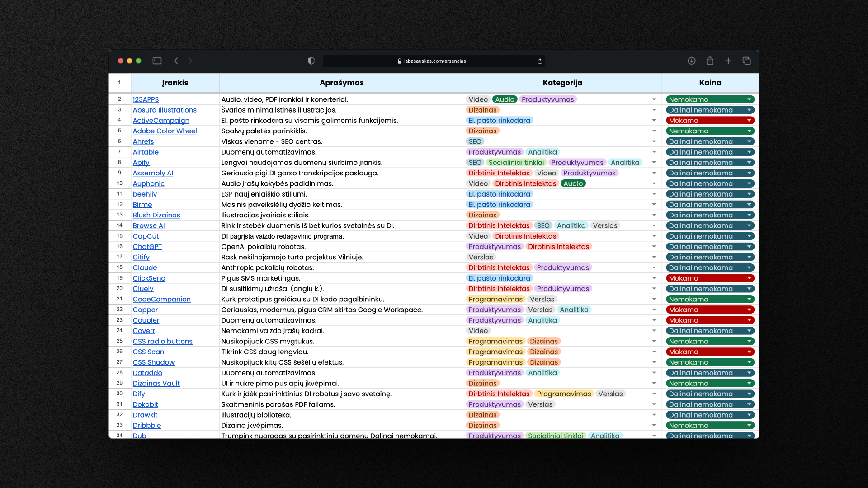Open the Adobe Color Wheel link
The height and width of the screenshot is (488, 868).
[x=165, y=131]
